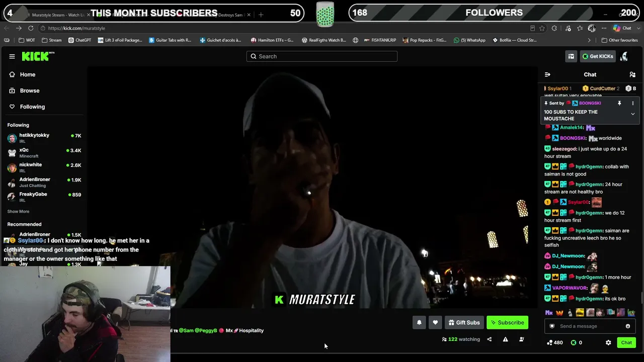Open WOT bookmark folder

(x=27, y=40)
